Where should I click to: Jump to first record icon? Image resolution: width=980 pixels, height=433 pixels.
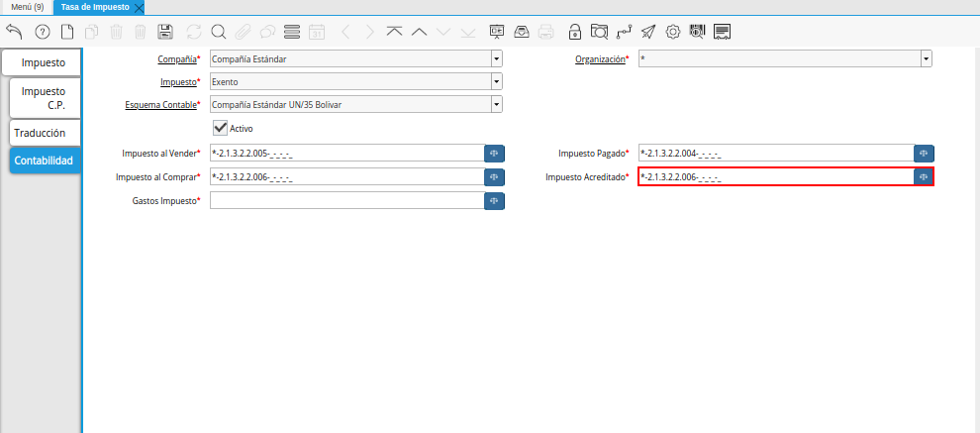coord(394,32)
